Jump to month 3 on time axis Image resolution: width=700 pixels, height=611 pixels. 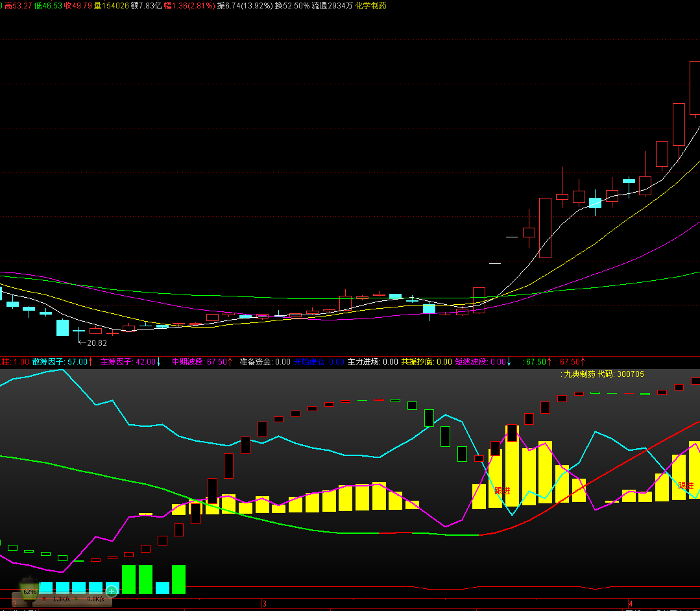pos(264,604)
